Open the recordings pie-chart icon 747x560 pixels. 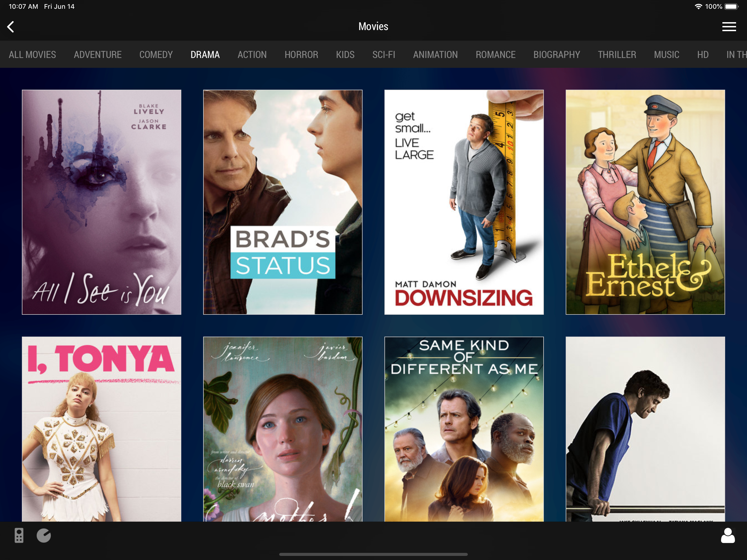pyautogui.click(x=43, y=535)
